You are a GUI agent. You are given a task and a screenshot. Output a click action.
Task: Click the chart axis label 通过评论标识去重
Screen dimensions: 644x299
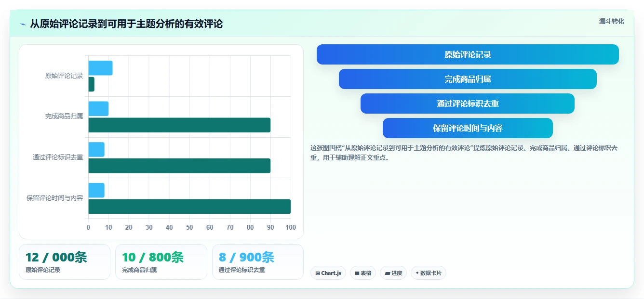[x=58, y=157]
